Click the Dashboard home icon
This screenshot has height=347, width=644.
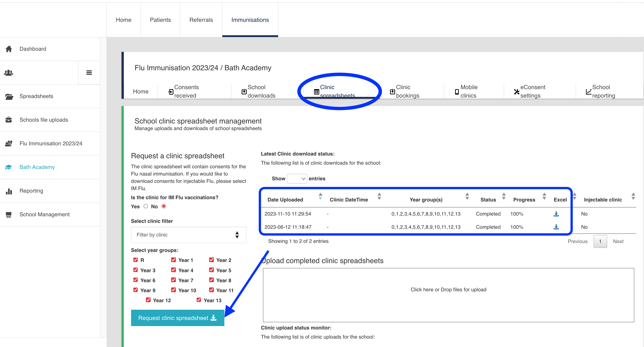tap(9, 49)
